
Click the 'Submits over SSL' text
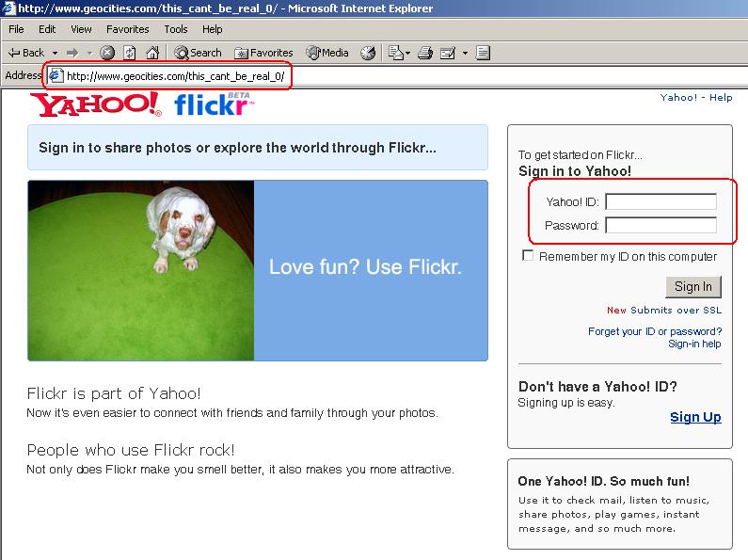(x=676, y=311)
